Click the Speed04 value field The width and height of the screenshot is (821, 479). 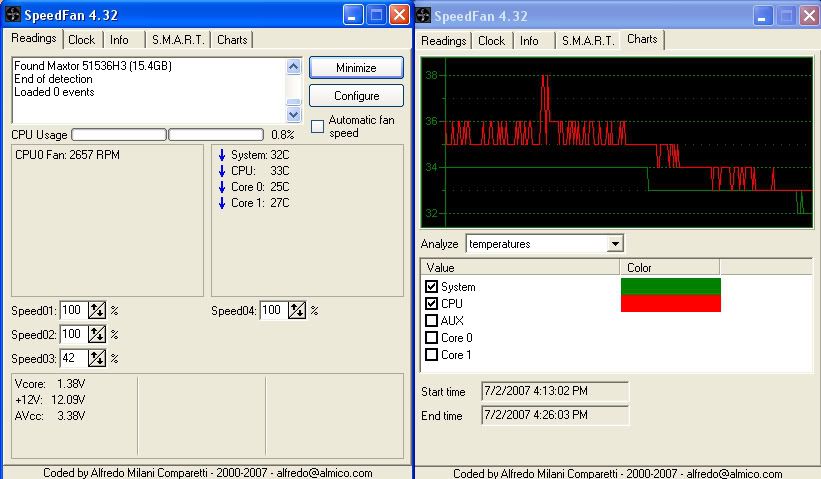click(274, 310)
